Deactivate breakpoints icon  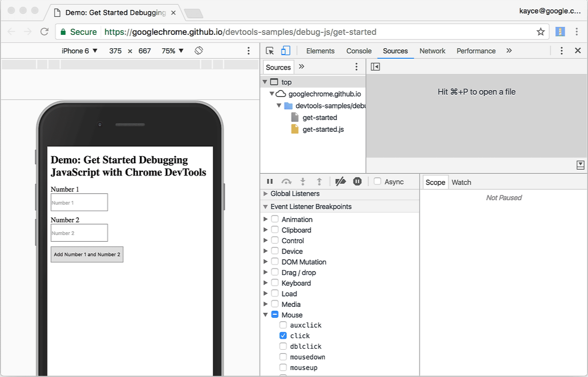[340, 182]
